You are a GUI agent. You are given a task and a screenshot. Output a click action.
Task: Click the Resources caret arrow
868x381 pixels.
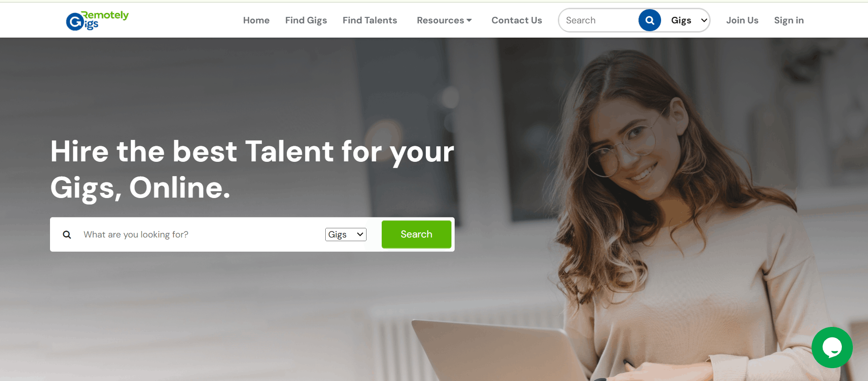point(469,20)
